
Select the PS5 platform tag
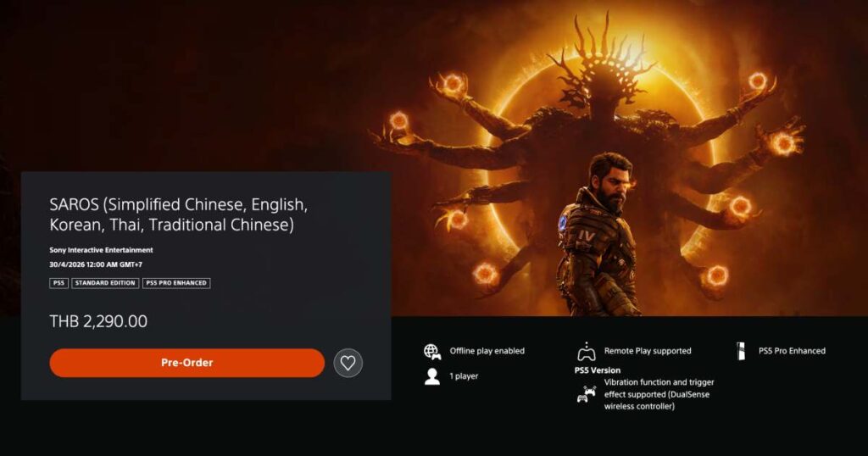pyautogui.click(x=58, y=283)
